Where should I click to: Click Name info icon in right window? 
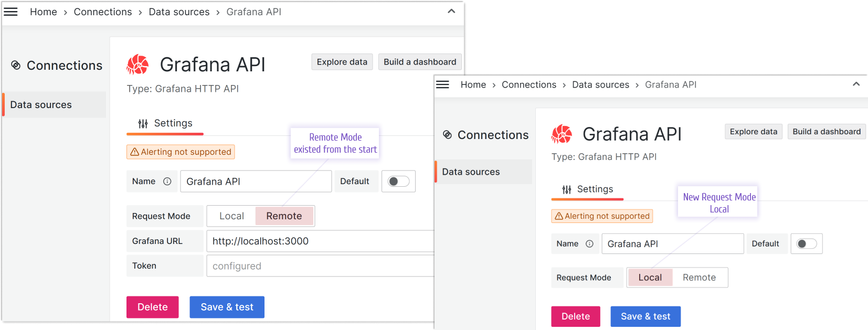[x=589, y=244]
